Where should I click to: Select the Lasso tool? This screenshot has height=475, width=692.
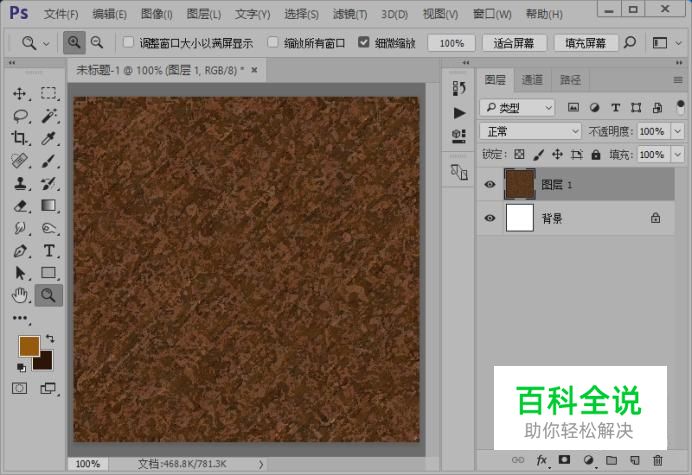click(x=20, y=116)
